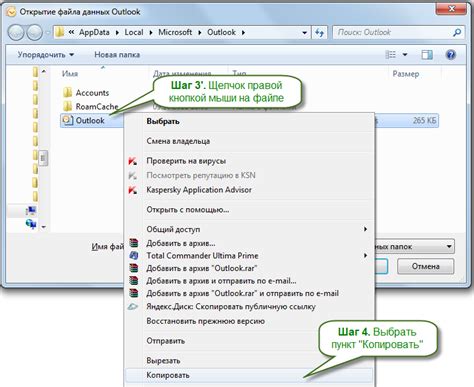Select the Accounts folder name
This screenshot has width=474, height=387.
(92, 93)
